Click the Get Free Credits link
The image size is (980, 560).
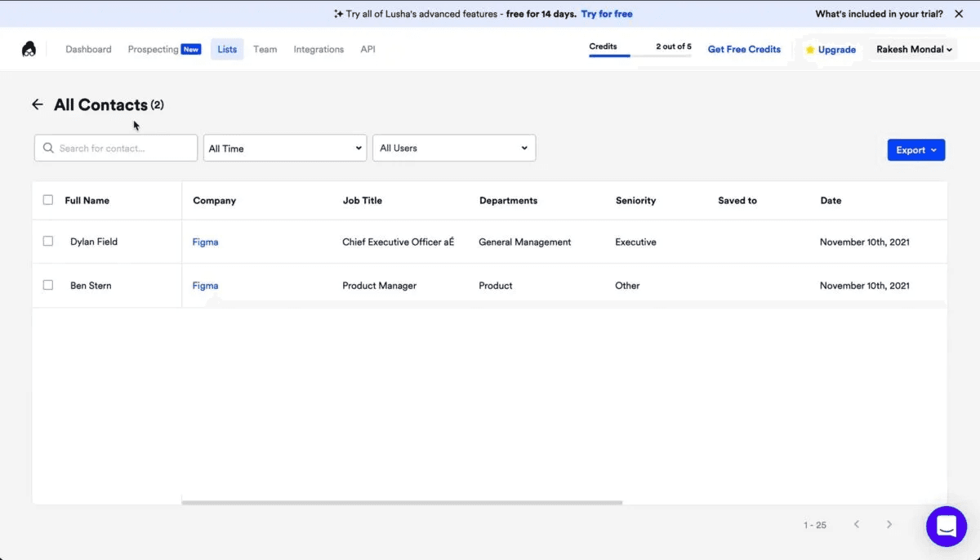coord(744,49)
